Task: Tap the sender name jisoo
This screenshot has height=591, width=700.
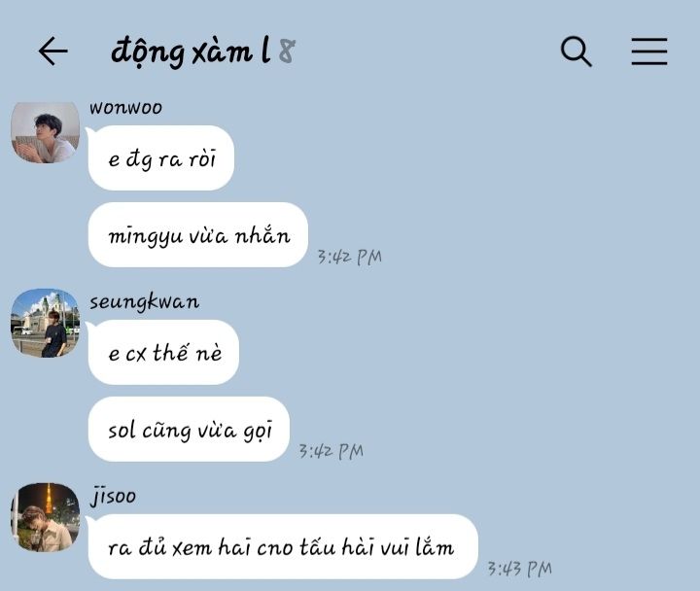Action: [x=113, y=496]
